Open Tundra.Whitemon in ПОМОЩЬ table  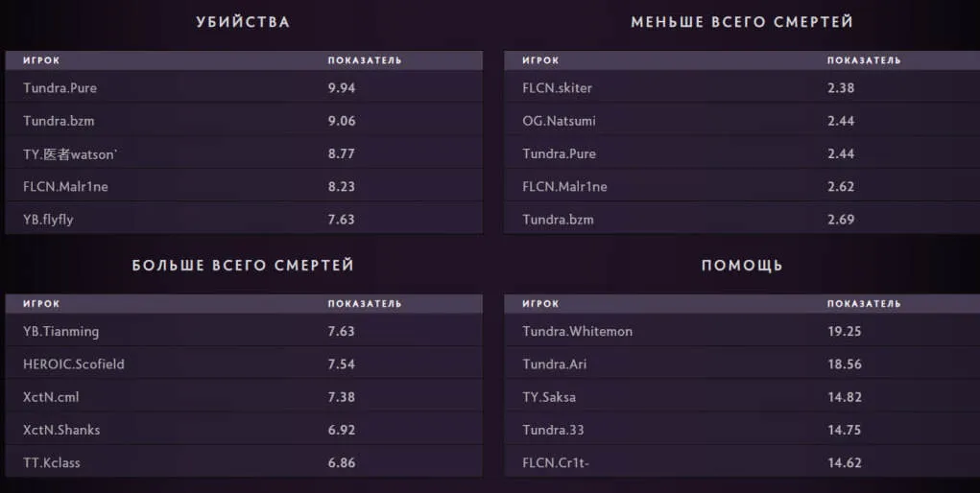point(578,332)
